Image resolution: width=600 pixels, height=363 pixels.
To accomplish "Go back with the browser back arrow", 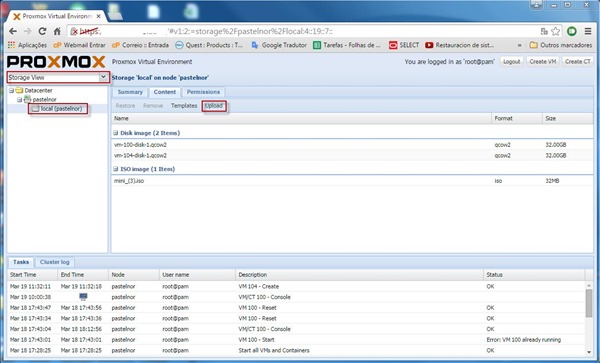I will pos(13,31).
